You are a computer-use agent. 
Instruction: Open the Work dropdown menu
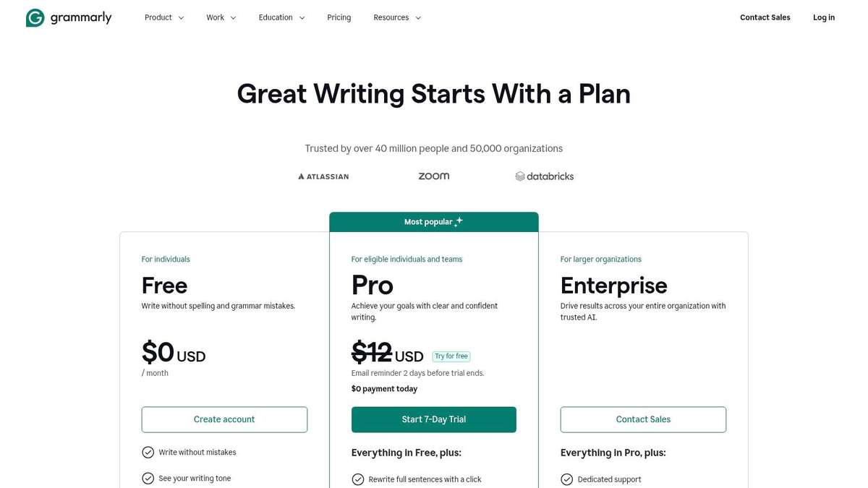(x=219, y=17)
